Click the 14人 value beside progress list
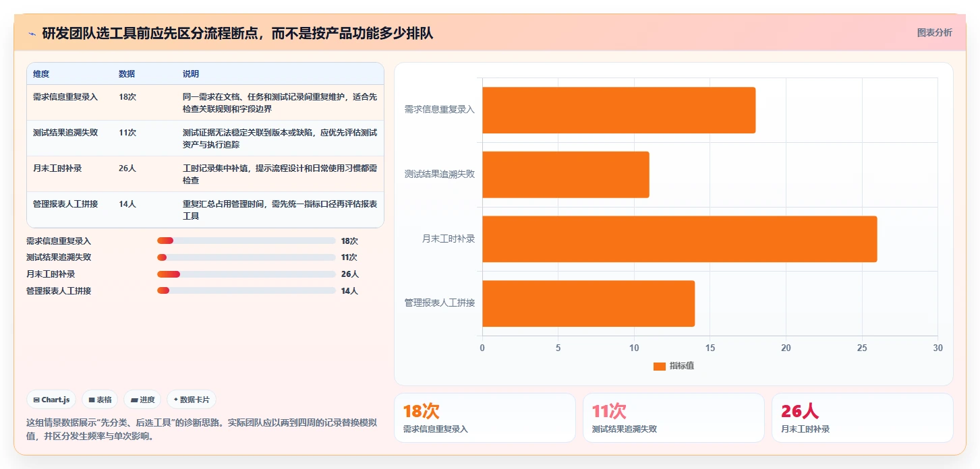The width and height of the screenshot is (980, 469). [349, 291]
